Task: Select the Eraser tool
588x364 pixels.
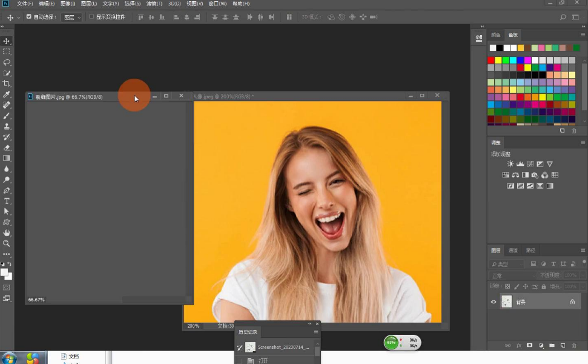Action: [x=7, y=148]
